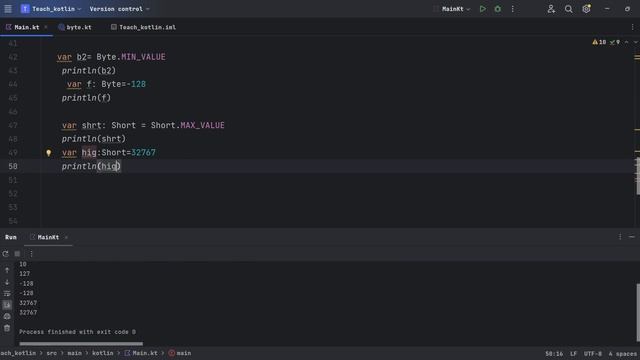640x360 pixels.
Task: Show the 10 warnings inspection widget
Action: [599, 42]
